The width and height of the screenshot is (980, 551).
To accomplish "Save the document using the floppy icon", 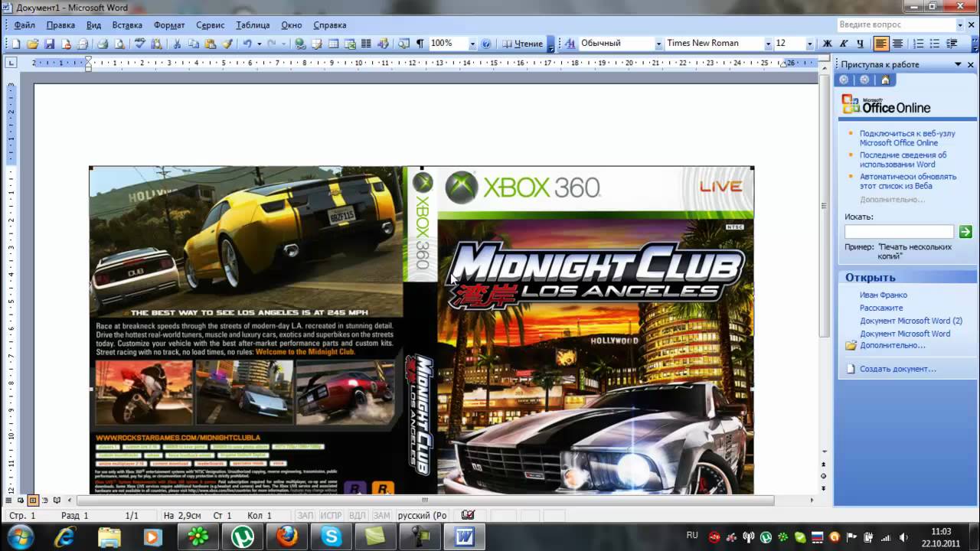I will coord(49,44).
